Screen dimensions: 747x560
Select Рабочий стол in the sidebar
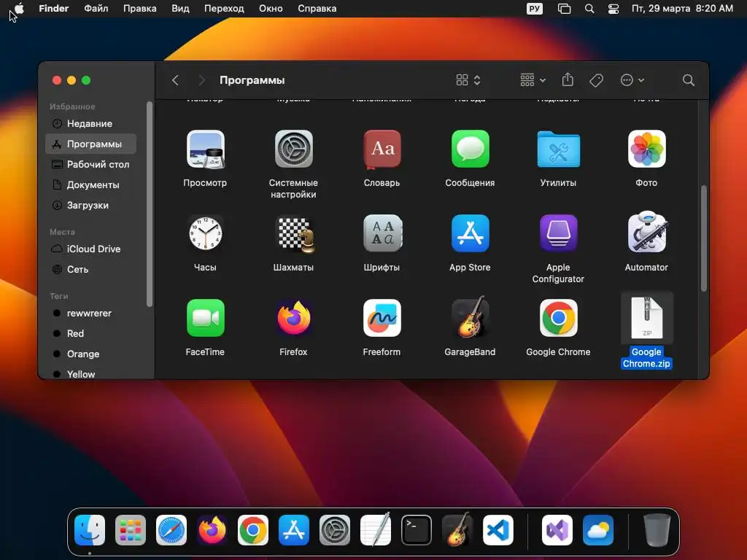point(90,164)
